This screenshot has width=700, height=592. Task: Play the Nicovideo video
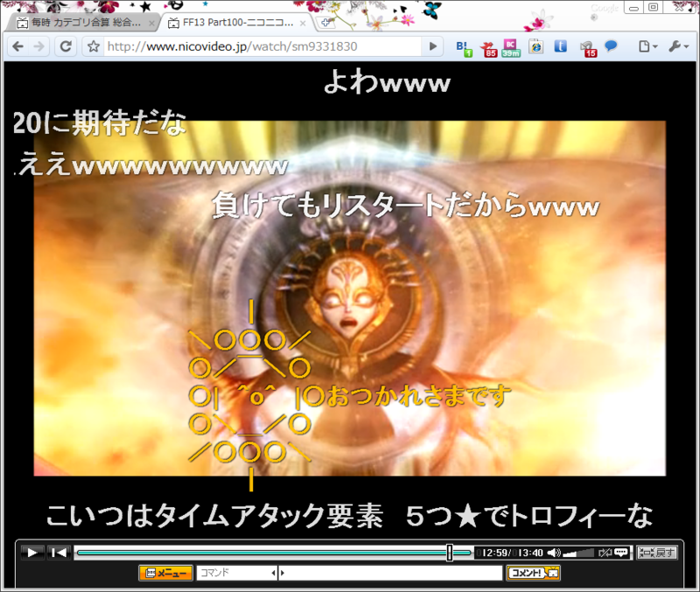32,553
